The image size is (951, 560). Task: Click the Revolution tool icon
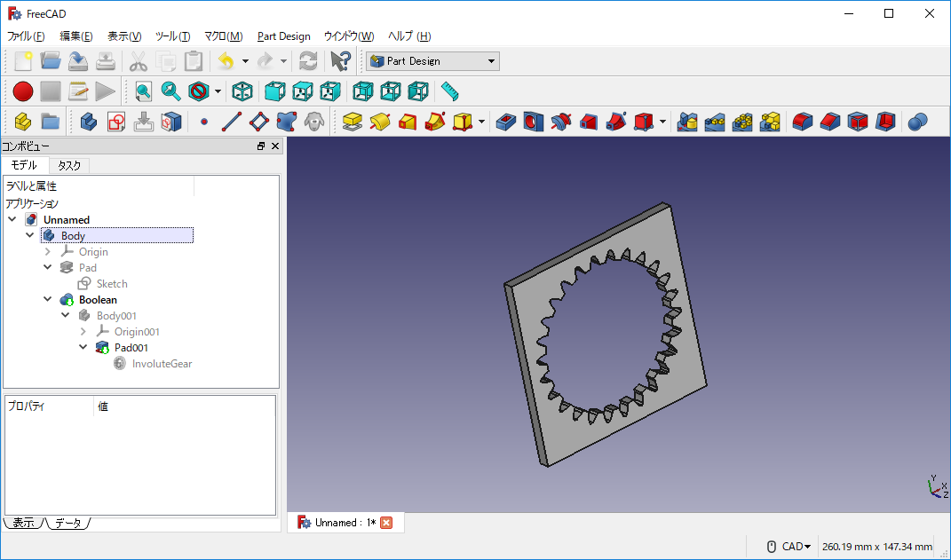click(380, 122)
